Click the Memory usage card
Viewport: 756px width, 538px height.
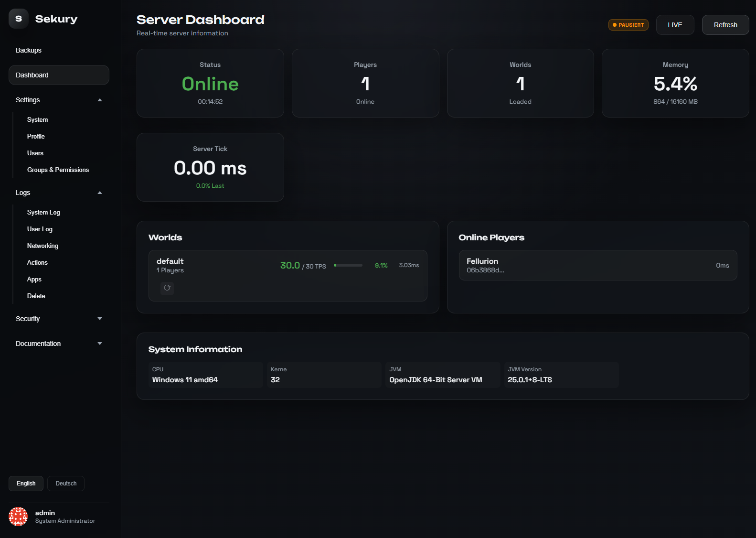click(x=675, y=83)
